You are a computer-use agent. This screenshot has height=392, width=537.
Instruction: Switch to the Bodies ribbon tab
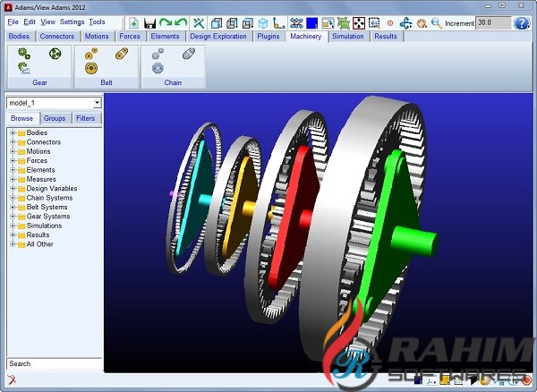tap(19, 37)
